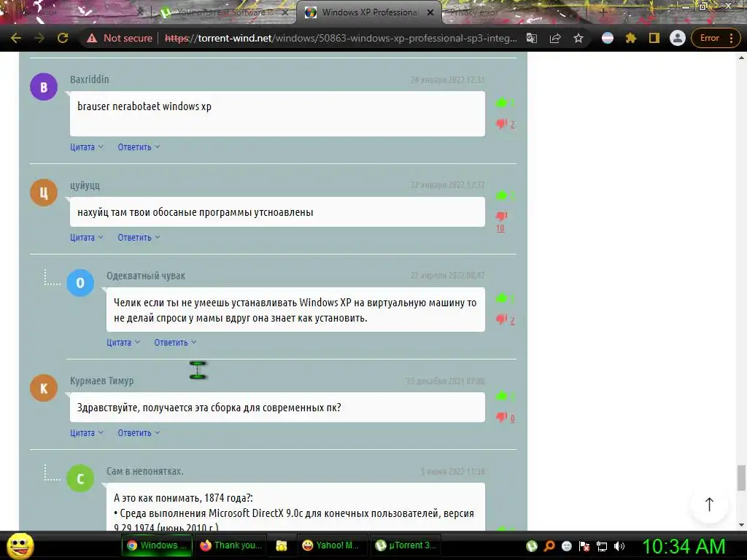Image resolution: width=747 pixels, height=560 pixels.
Task: Open the Одекватный чувак username link
Action: tap(146, 276)
